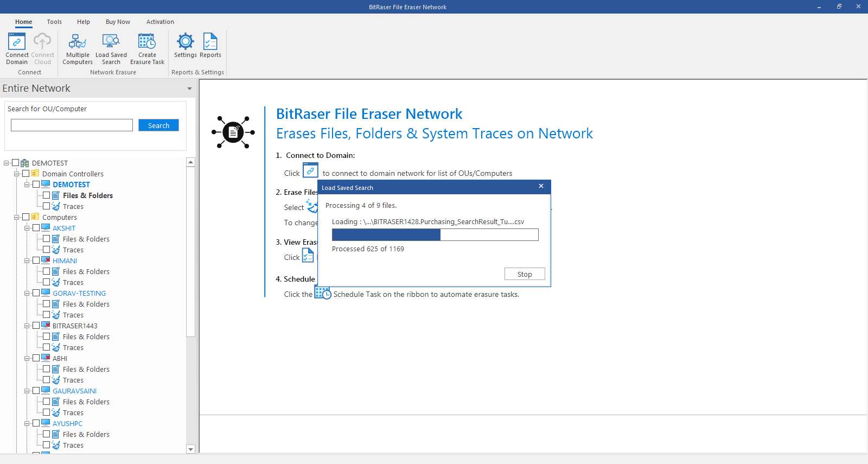The height and width of the screenshot is (464, 868).
Task: Check Traces checkbox under GORAV-TESTING
Action: [x=46, y=315]
